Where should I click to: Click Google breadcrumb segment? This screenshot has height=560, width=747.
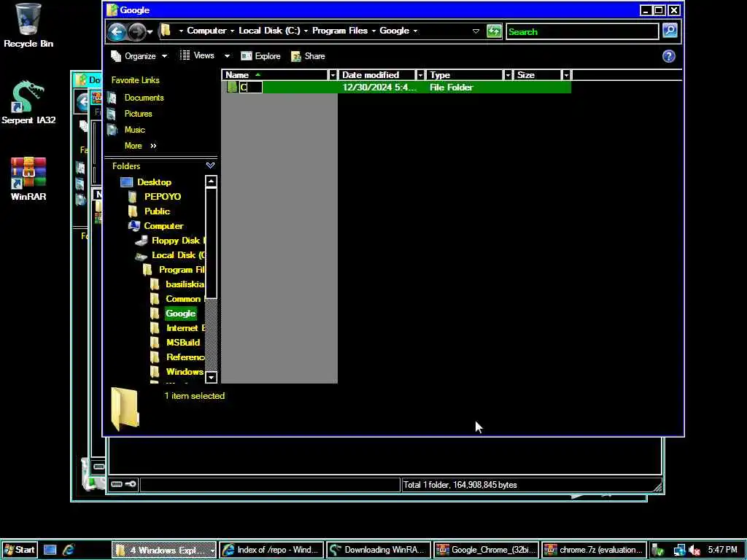(394, 31)
